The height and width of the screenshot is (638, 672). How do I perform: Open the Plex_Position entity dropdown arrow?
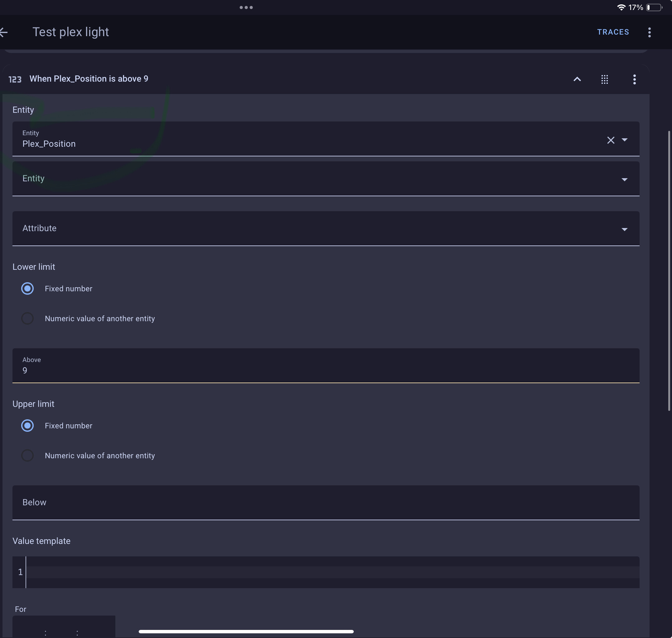tap(624, 140)
